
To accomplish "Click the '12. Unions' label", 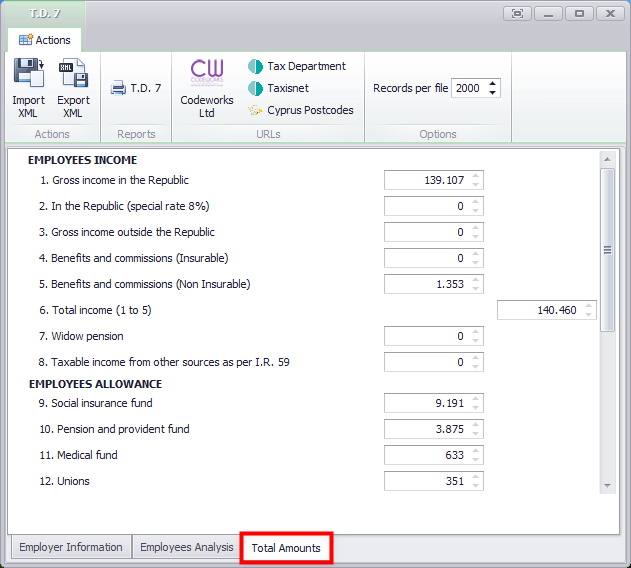I will coord(64,481).
